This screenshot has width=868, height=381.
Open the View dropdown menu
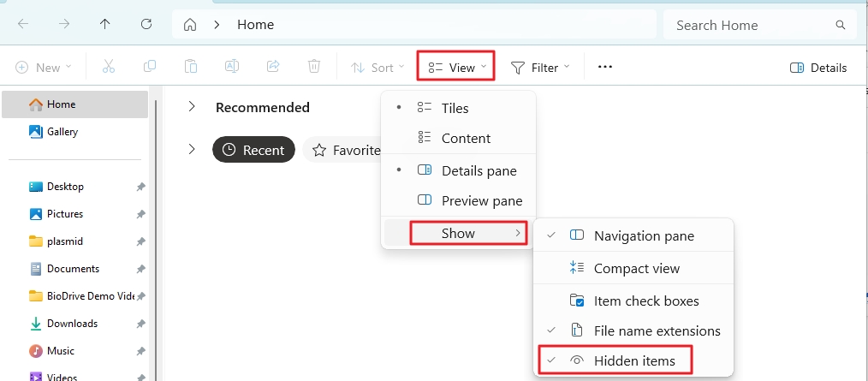pyautogui.click(x=455, y=67)
